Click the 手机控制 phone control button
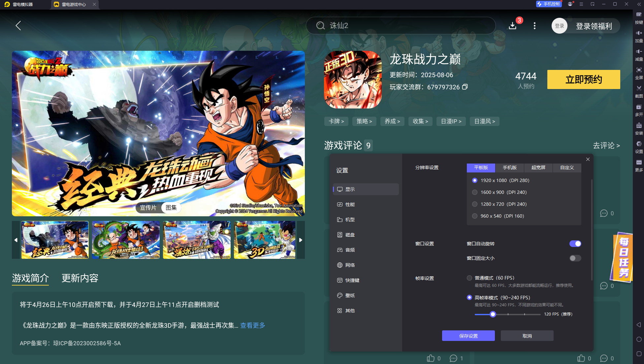Viewport: 644px width, 364px height. 549,4
